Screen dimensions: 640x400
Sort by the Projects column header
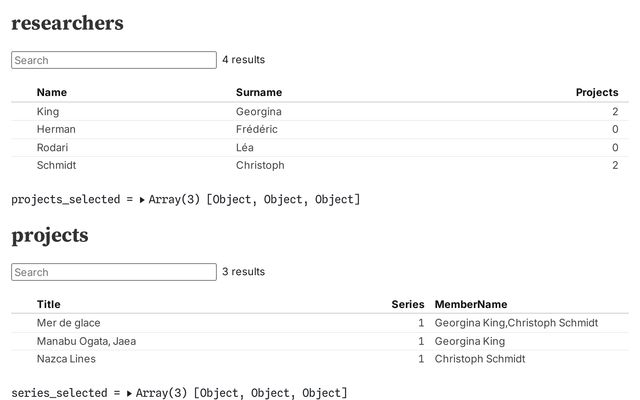tap(597, 92)
